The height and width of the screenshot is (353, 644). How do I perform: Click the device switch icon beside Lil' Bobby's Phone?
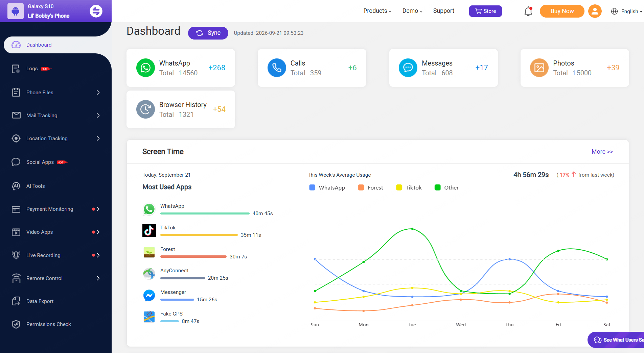[x=96, y=11]
